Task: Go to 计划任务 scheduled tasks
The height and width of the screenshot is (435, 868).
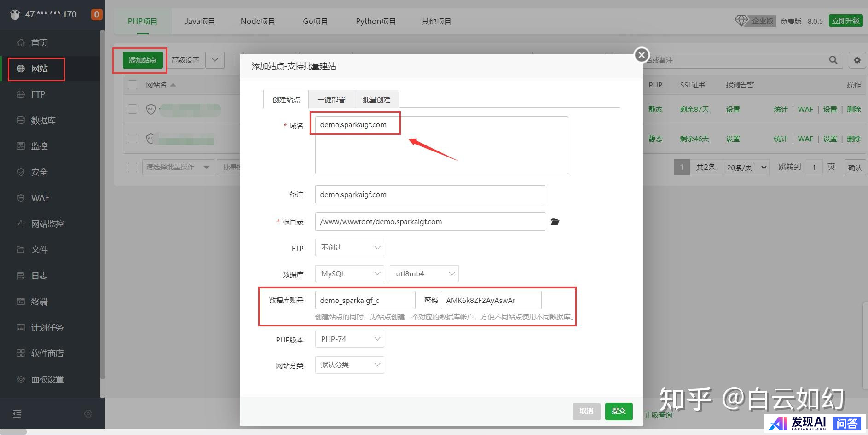Action: [47, 328]
